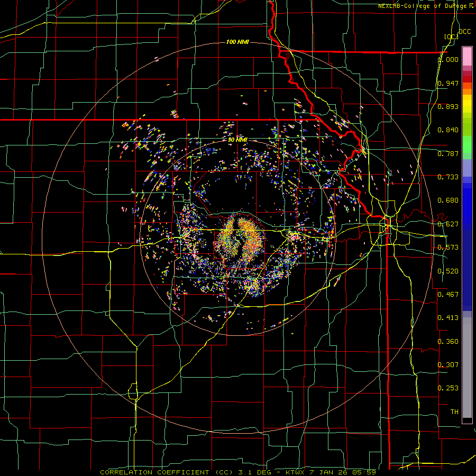Image resolution: width=476 pixels, height=476 pixels.
Task: Click the bright green color scale segment
Action: click(467, 144)
